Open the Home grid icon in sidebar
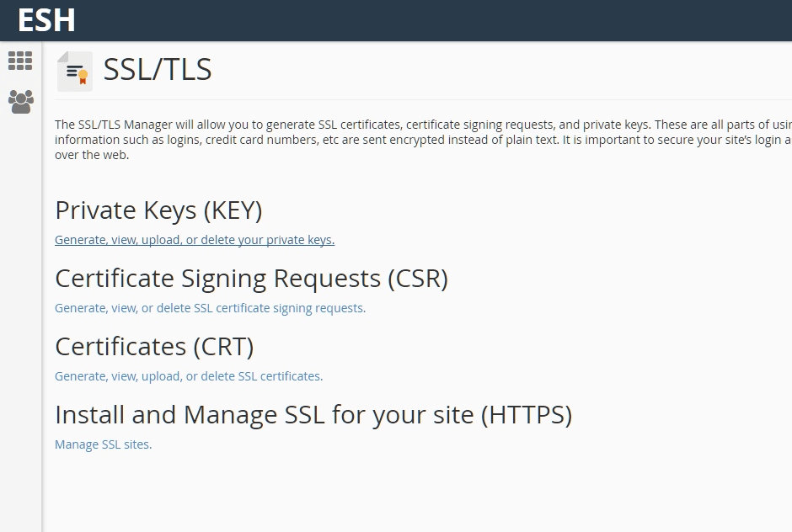The height and width of the screenshot is (532, 792). click(x=20, y=61)
